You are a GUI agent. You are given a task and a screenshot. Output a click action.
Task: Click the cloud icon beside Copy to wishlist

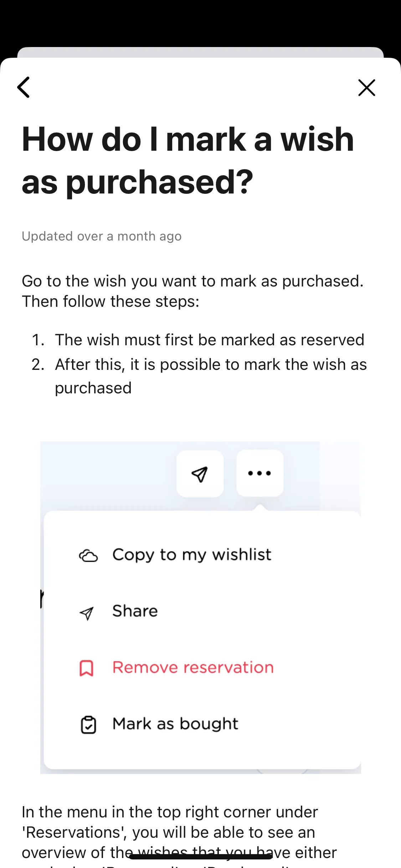click(88, 556)
